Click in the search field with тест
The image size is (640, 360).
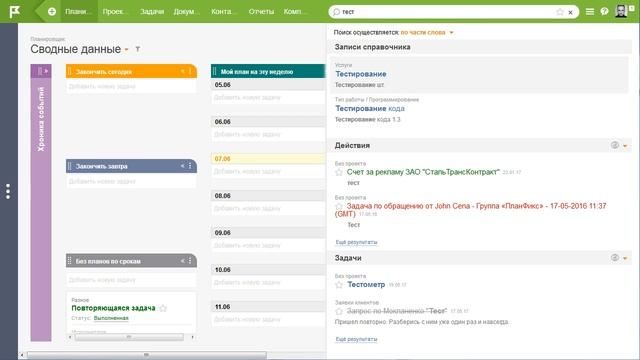[447, 12]
